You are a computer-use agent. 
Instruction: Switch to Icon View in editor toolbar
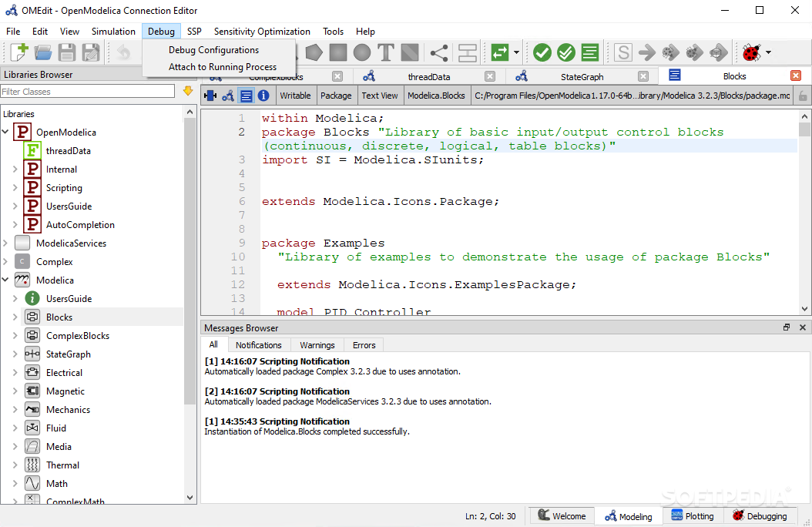click(x=210, y=96)
